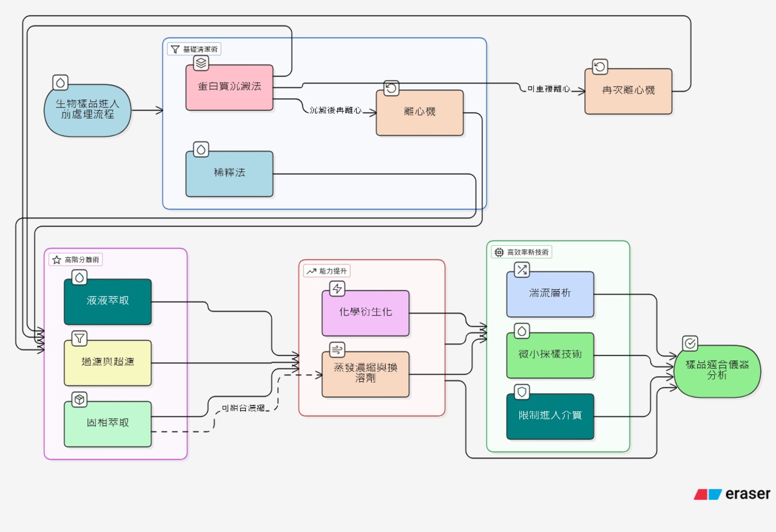
Task: Click the rotate icon on 再次離心機 node
Action: point(600,67)
